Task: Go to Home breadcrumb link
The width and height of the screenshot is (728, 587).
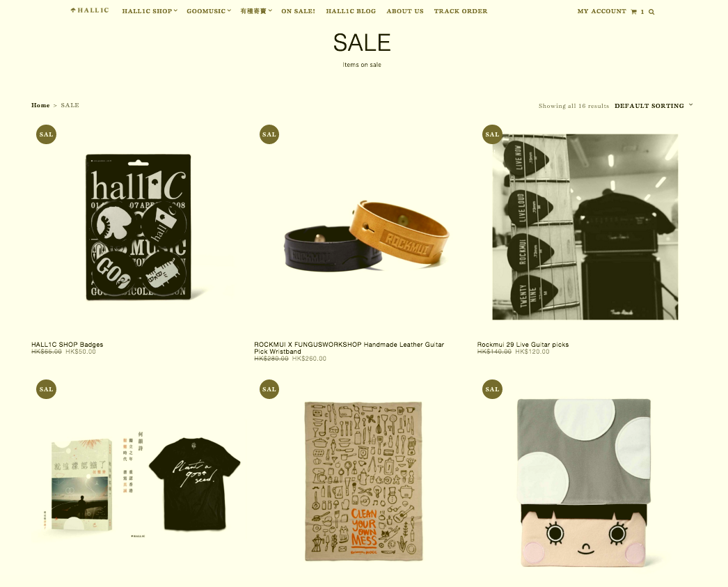Action: [x=40, y=105]
